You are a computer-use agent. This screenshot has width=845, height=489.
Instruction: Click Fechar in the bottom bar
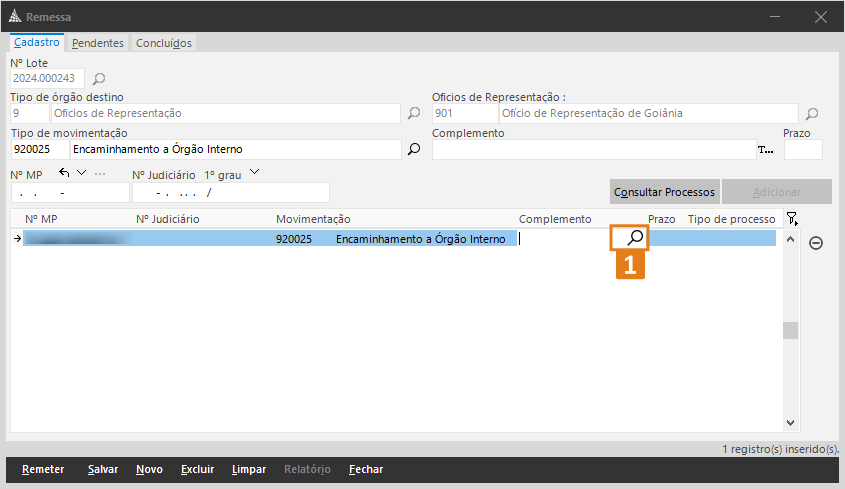tap(366, 470)
